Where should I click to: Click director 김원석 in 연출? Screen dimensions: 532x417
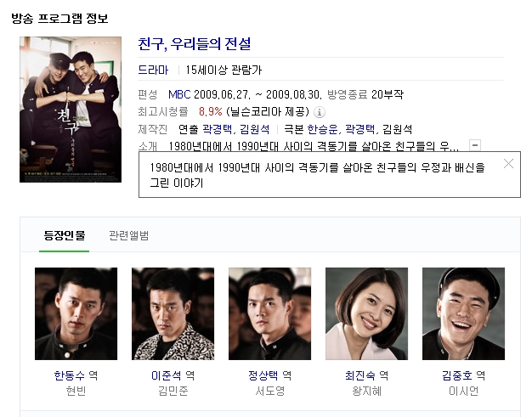click(x=254, y=129)
